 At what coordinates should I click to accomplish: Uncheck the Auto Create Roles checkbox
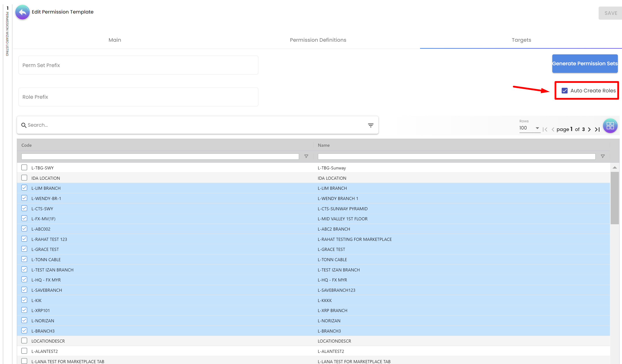565,90
